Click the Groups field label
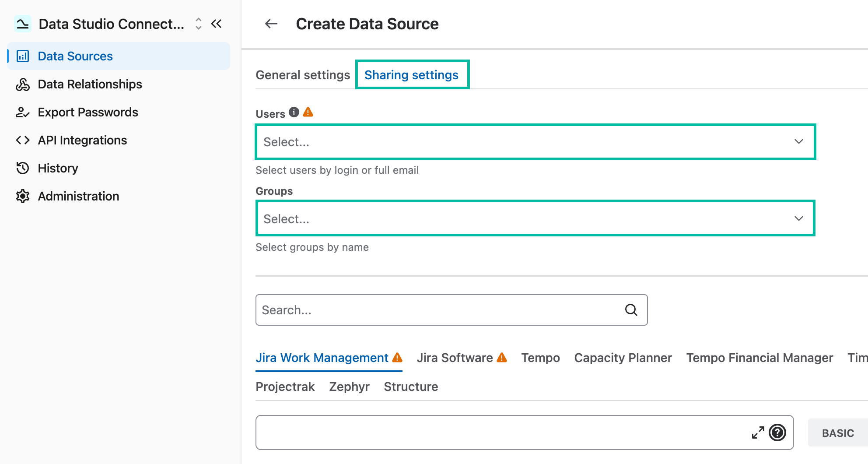This screenshot has width=868, height=464. pyautogui.click(x=274, y=191)
